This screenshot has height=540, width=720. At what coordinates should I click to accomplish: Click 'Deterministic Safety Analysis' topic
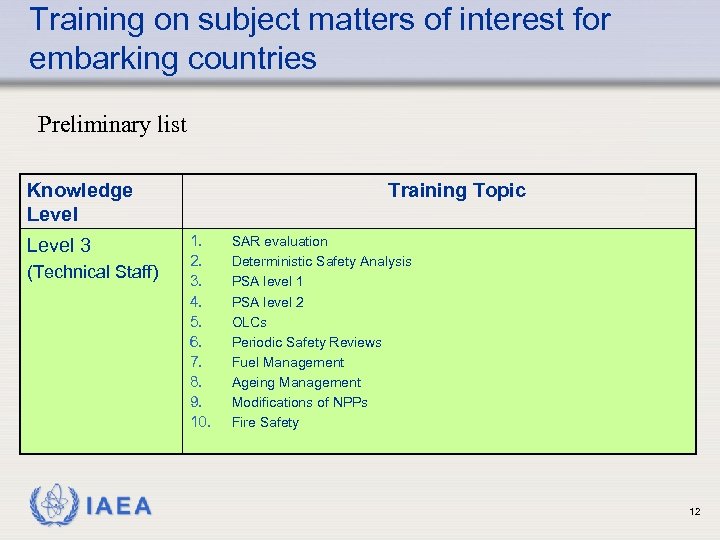pyautogui.click(x=321, y=261)
